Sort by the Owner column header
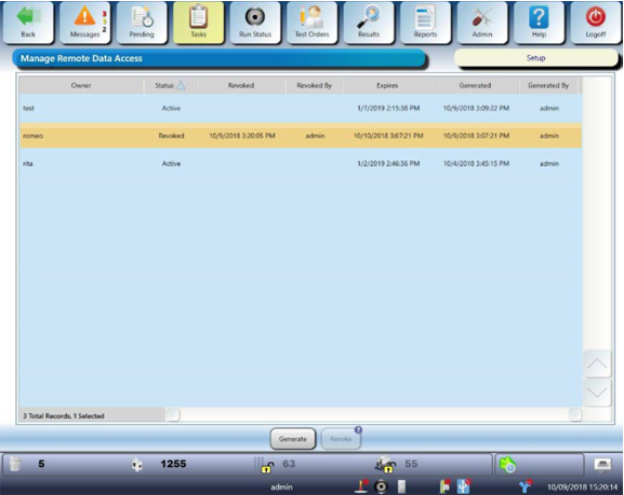 pos(81,86)
